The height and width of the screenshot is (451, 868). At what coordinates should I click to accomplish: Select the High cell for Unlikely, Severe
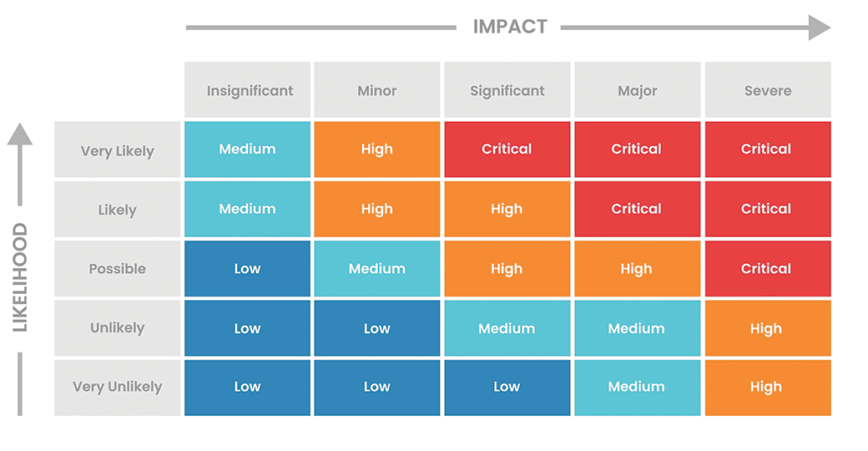point(767,328)
